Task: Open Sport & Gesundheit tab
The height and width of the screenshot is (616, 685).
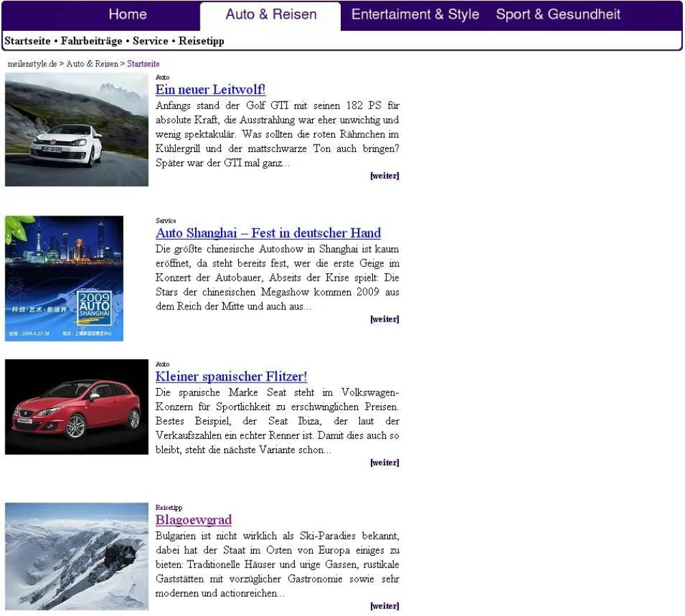Action: click(x=558, y=14)
